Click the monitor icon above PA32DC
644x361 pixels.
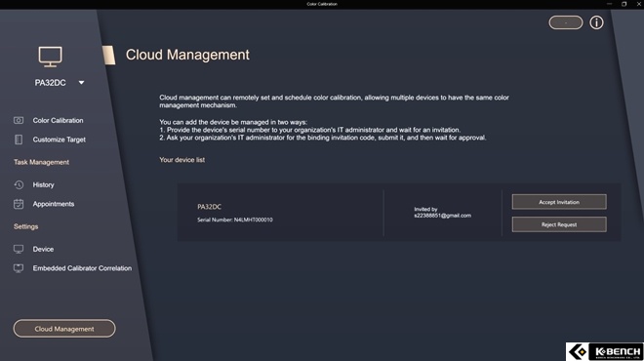50,58
